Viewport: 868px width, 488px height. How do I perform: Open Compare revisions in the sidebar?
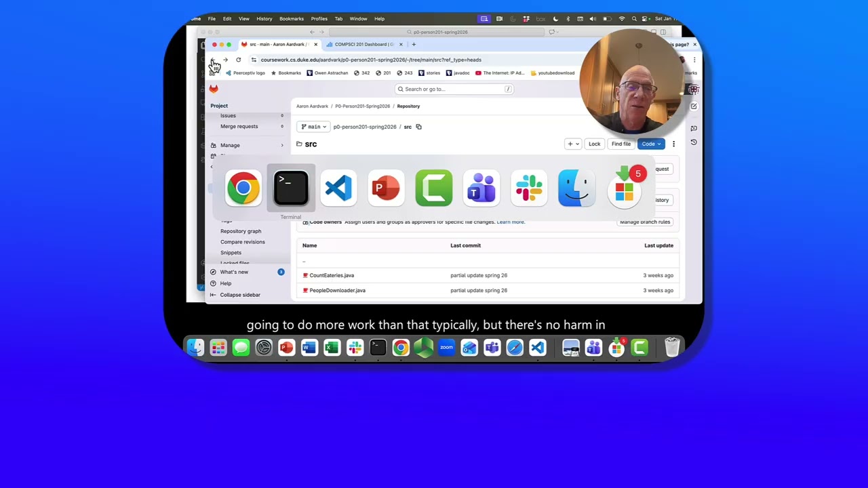[x=243, y=242]
